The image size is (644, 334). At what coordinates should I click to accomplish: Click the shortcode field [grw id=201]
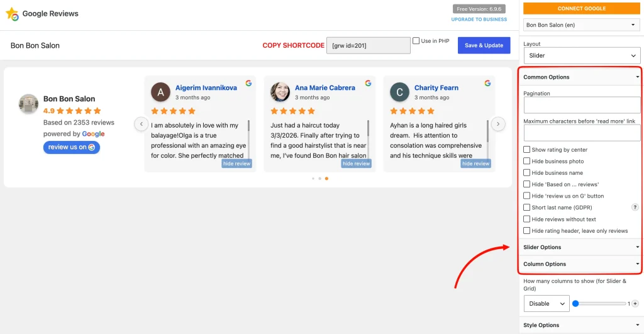369,45
